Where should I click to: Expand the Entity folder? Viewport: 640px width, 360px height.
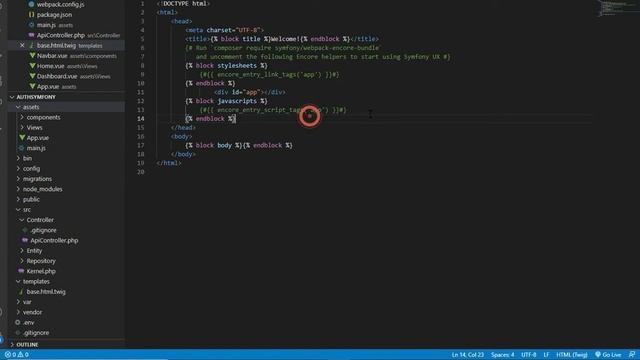point(34,251)
